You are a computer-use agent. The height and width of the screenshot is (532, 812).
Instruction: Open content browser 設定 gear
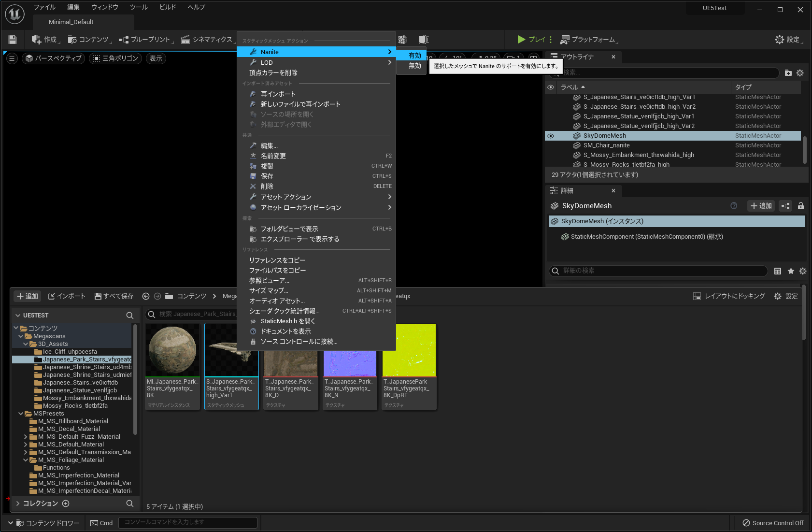(x=786, y=296)
